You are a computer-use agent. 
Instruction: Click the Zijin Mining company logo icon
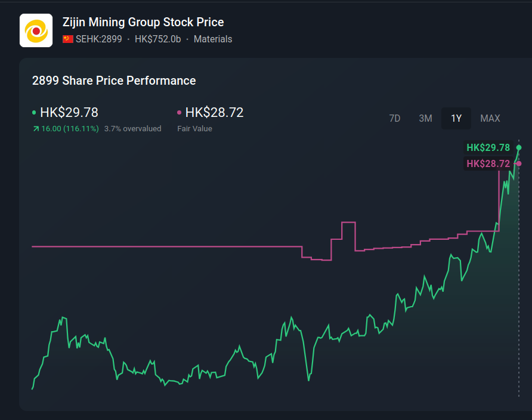click(x=36, y=30)
